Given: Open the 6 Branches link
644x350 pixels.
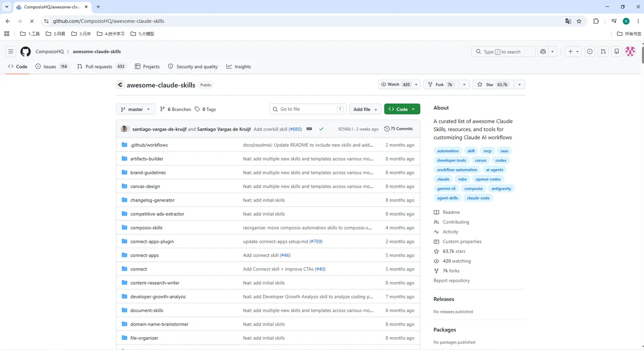Looking at the screenshot, I should point(175,109).
